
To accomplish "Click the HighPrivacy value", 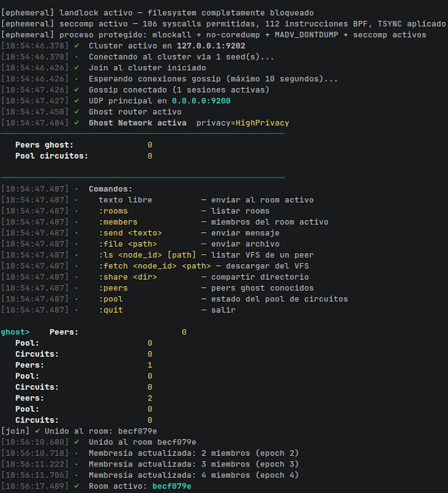I will point(263,123).
